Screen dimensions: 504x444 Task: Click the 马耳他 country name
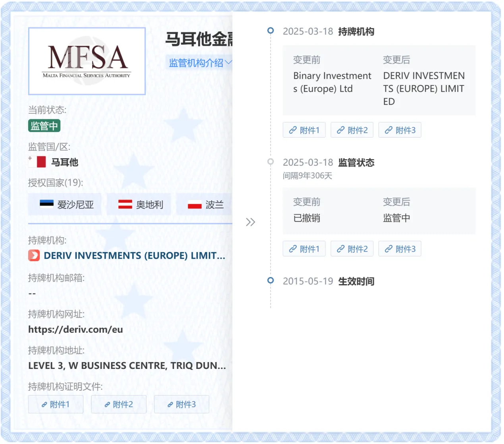(65, 162)
